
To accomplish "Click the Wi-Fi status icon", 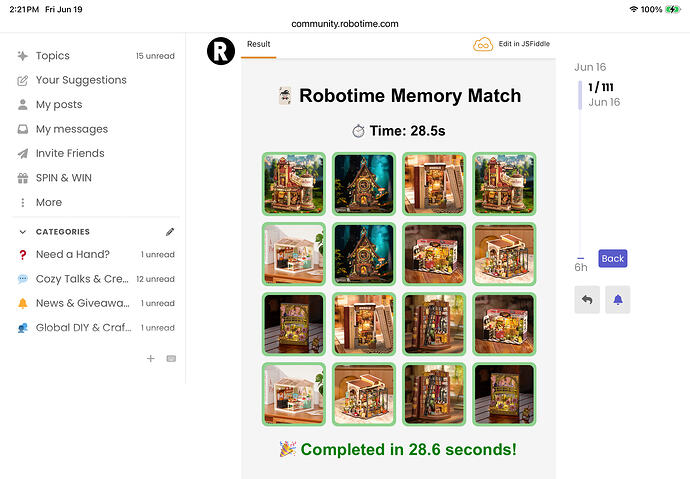I will [x=633, y=9].
